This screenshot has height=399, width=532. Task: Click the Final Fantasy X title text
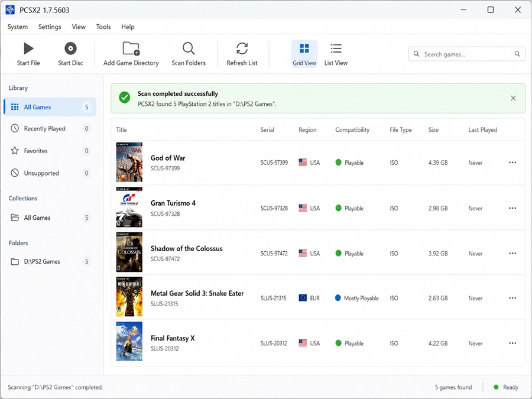click(x=173, y=338)
